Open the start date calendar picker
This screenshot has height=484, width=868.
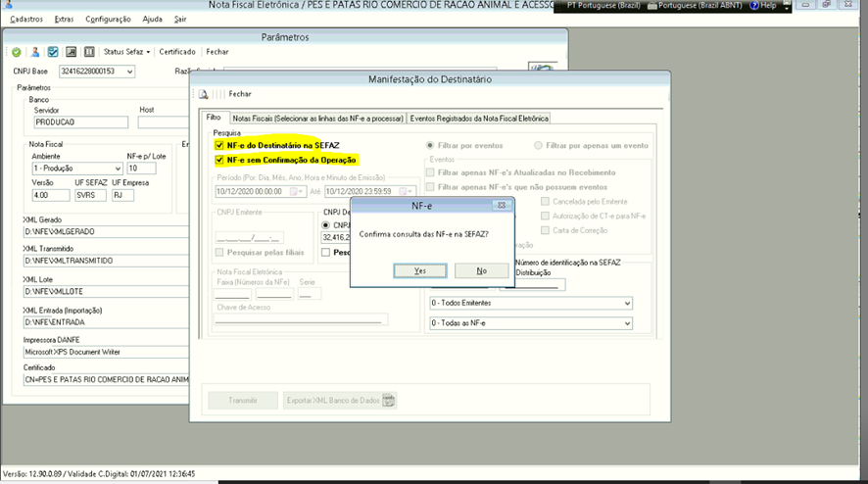click(x=297, y=192)
